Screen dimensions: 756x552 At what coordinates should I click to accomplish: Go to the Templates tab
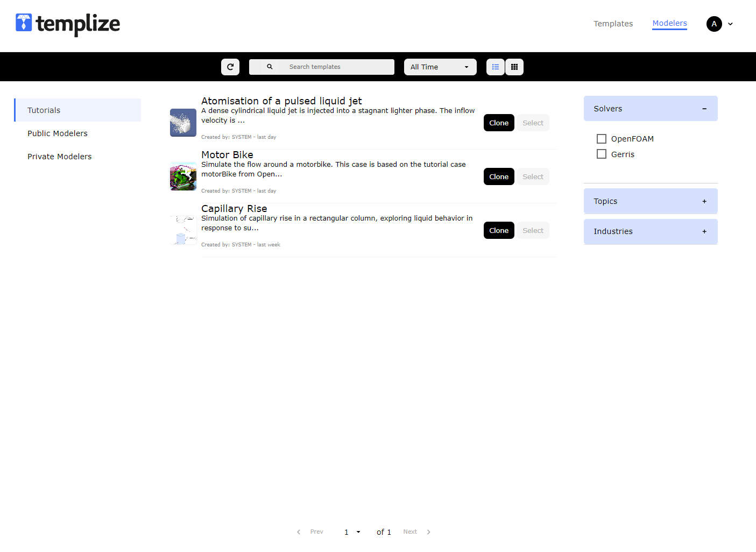point(613,24)
